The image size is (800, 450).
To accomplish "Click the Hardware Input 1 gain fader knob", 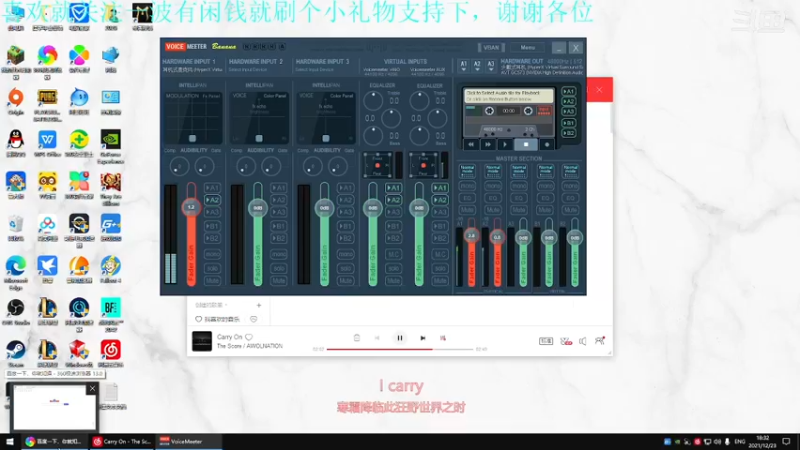I will 191,207.
